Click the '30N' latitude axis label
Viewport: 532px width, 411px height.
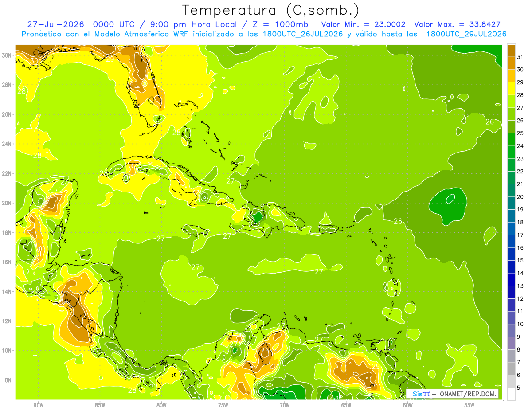7,55
